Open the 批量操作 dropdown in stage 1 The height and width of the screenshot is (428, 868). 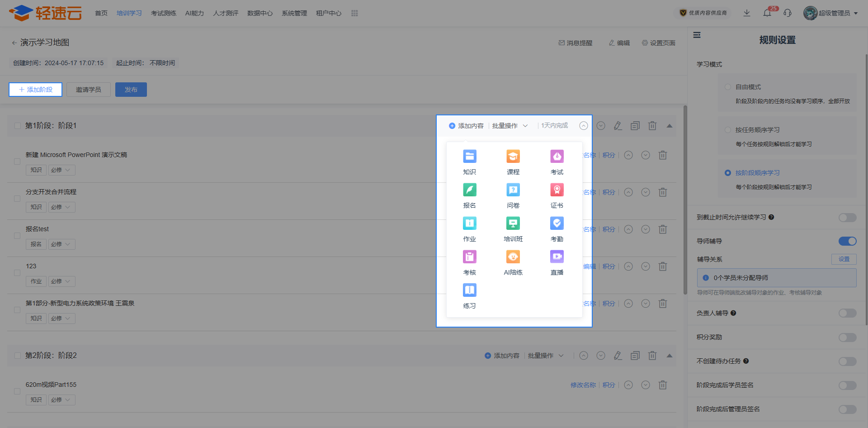point(509,126)
